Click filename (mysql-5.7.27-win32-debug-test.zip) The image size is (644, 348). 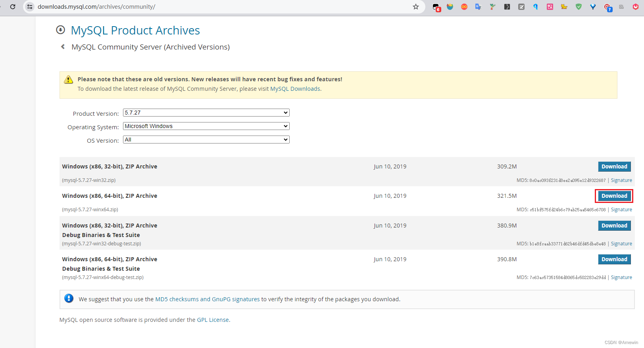pos(102,244)
